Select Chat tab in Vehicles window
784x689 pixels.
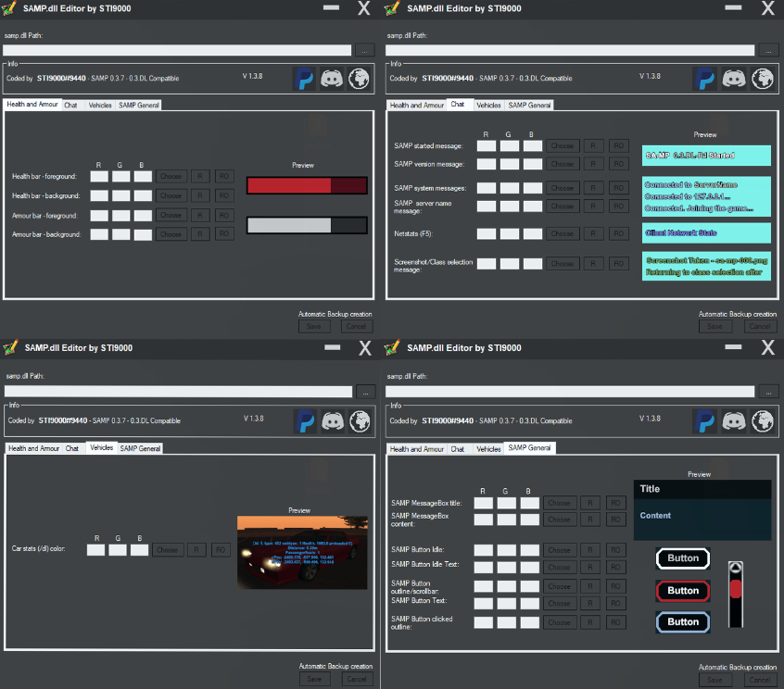coord(72,448)
